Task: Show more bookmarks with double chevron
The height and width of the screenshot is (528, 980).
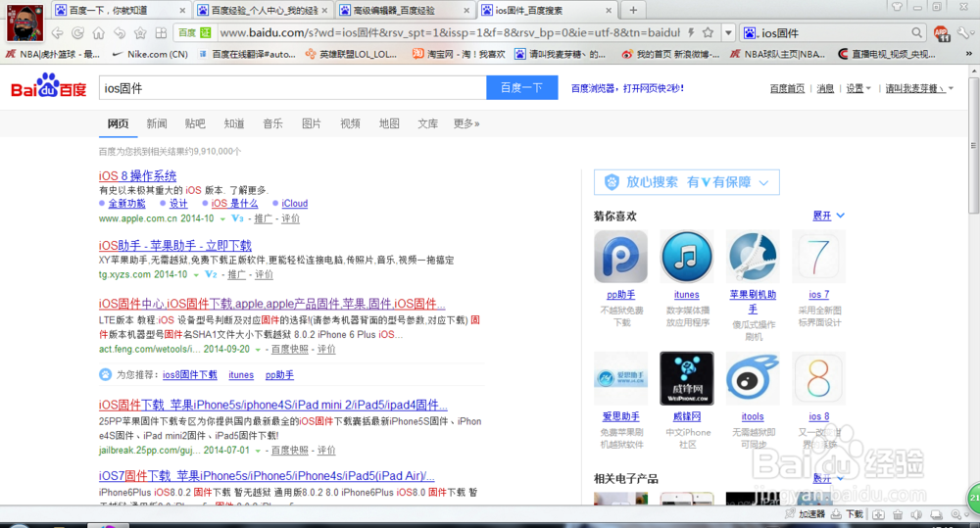Action: point(969,54)
